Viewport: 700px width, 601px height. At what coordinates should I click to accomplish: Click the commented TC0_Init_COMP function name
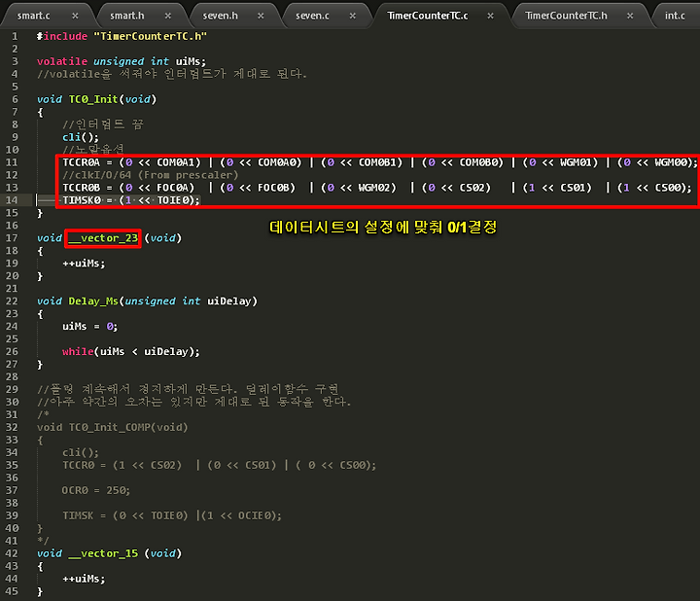(x=109, y=427)
